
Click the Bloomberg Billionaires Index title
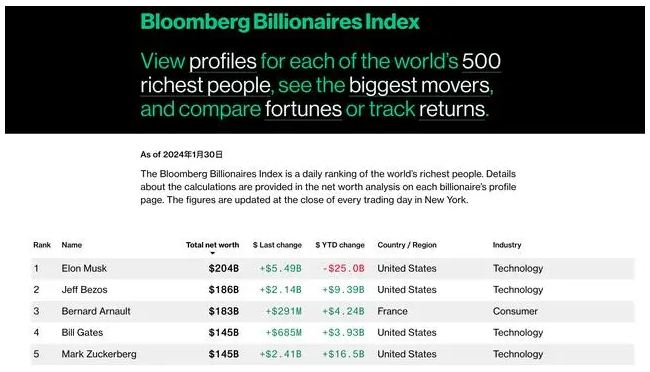coord(280,22)
